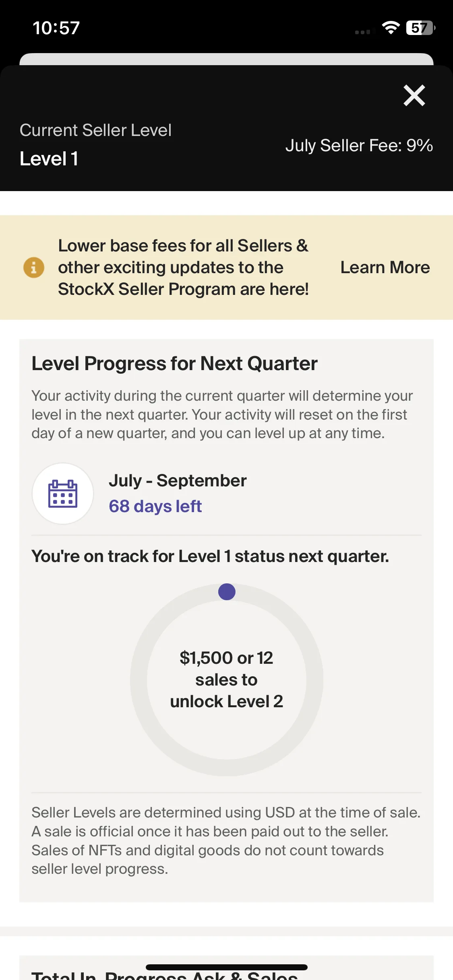Tap the Wi-Fi status icon

coord(391,28)
